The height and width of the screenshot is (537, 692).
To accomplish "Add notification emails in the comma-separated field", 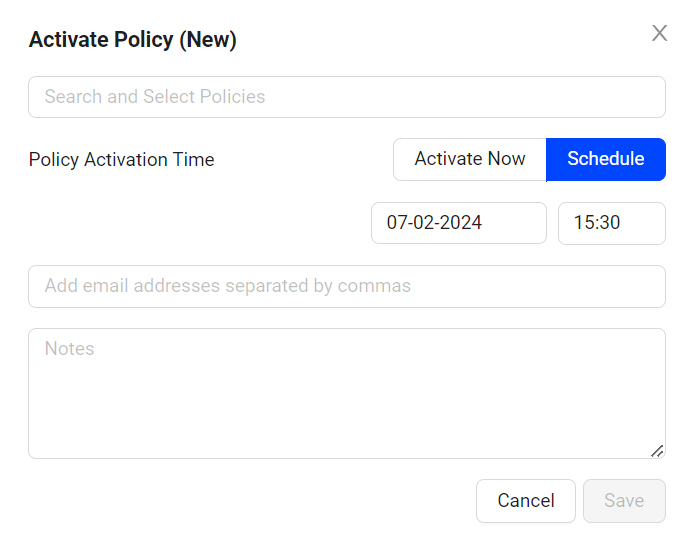I will click(x=346, y=286).
